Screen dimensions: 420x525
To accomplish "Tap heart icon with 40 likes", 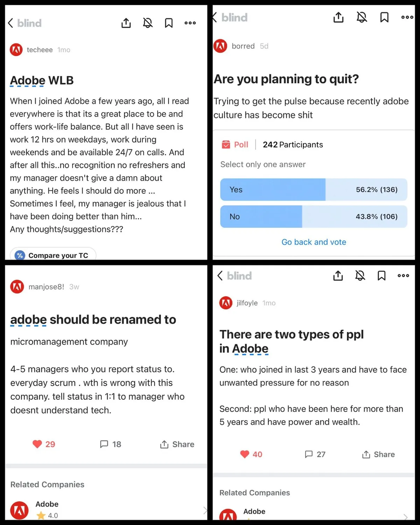I will click(x=245, y=454).
